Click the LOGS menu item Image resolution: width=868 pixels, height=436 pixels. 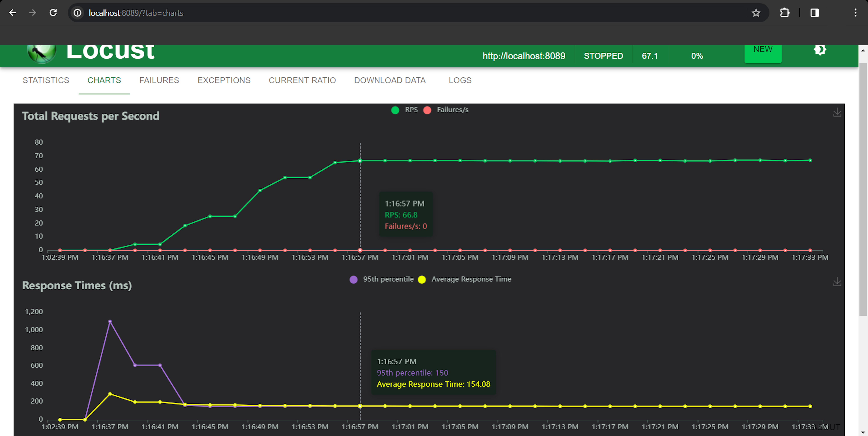(x=460, y=80)
